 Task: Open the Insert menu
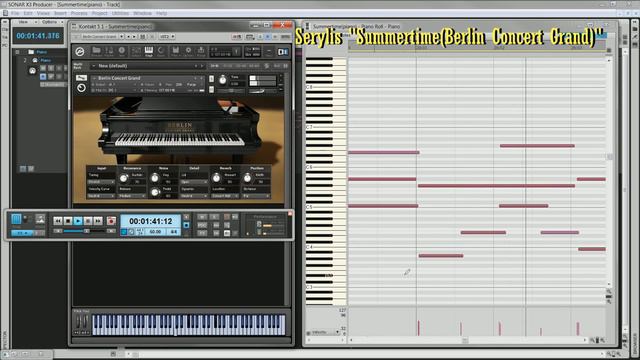(x=60, y=13)
